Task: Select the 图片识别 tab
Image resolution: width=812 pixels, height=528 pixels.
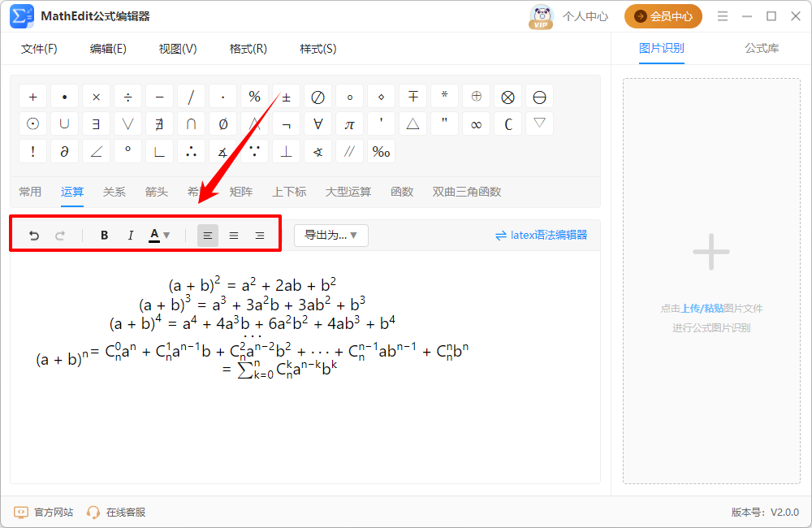Action: pos(661,48)
